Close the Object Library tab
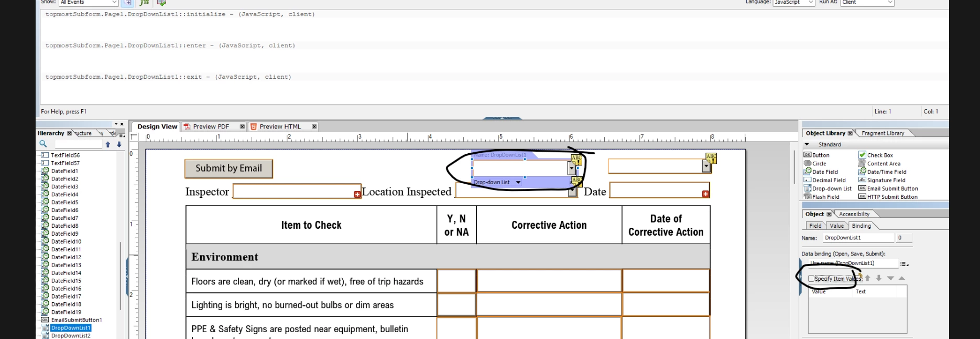The width and height of the screenshot is (980, 339). pos(850,133)
